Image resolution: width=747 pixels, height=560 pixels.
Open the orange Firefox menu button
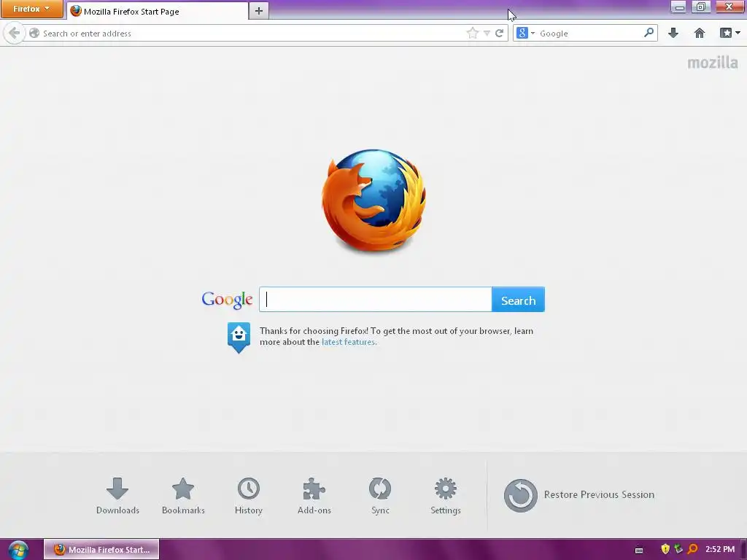31,9
